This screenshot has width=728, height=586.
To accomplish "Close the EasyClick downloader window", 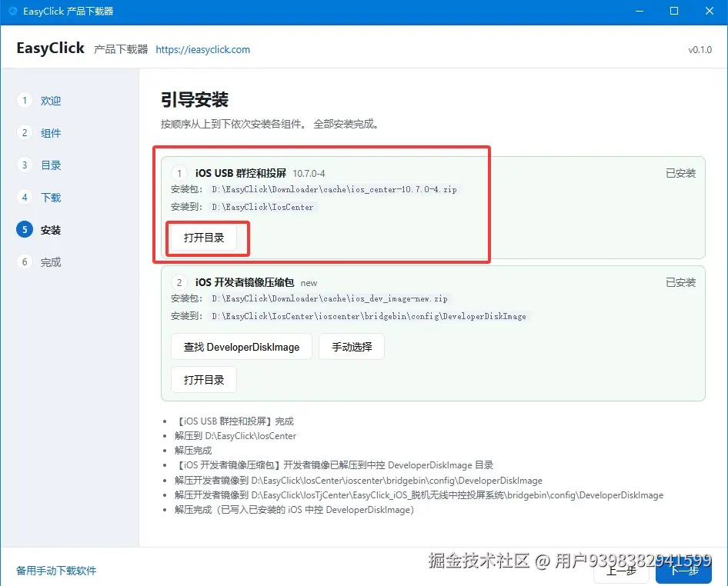I will 710,11.
